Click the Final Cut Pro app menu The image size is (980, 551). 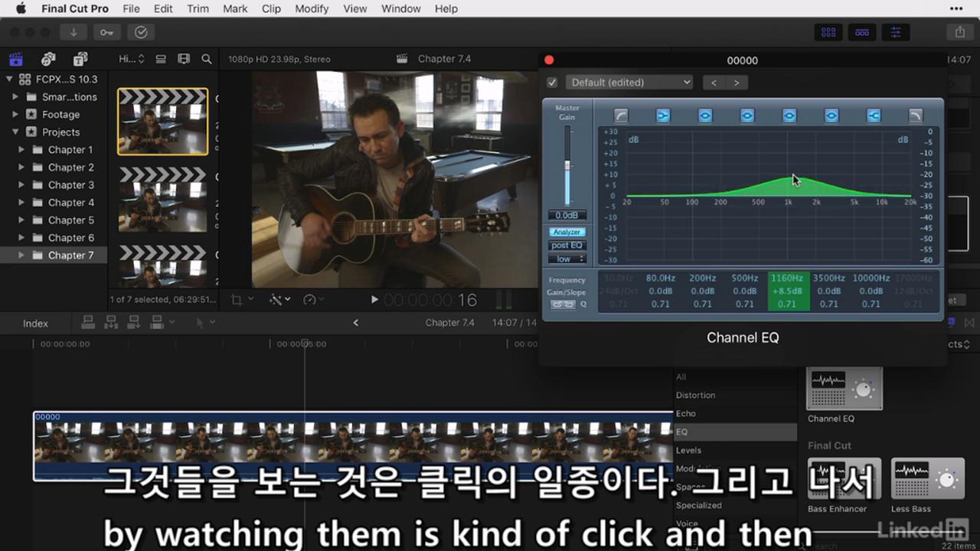[75, 8]
